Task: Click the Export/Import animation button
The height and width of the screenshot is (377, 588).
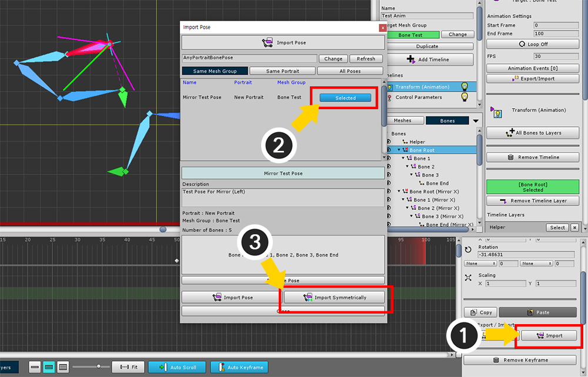Action: click(533, 79)
